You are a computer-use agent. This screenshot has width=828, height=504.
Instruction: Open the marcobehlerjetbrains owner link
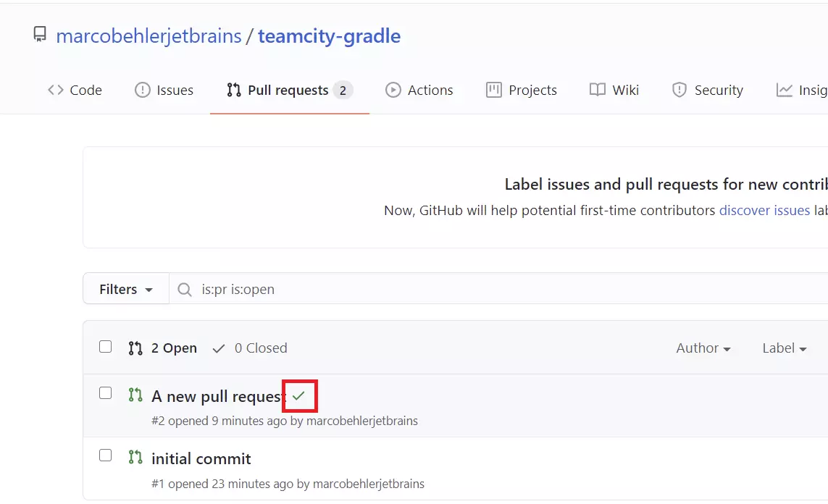pos(149,36)
